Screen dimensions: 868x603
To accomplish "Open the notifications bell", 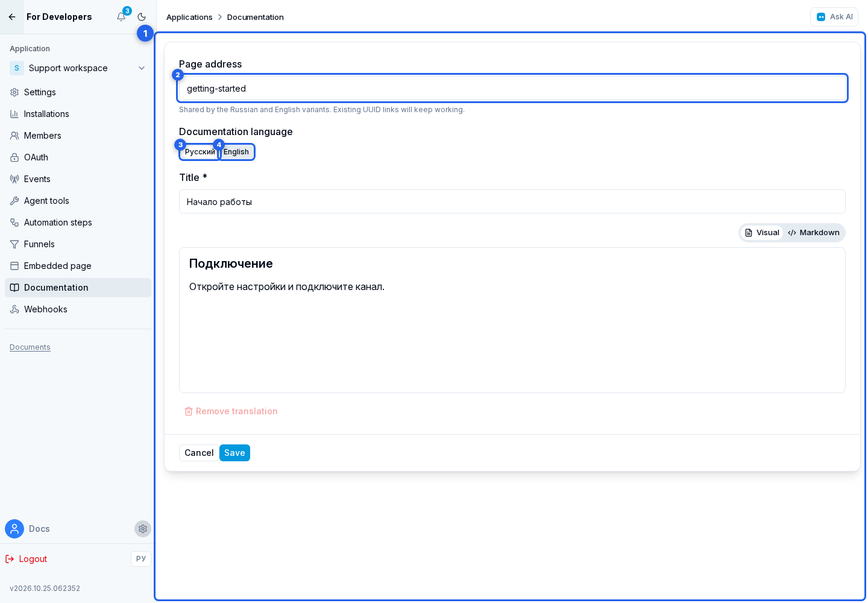I will coord(121,17).
